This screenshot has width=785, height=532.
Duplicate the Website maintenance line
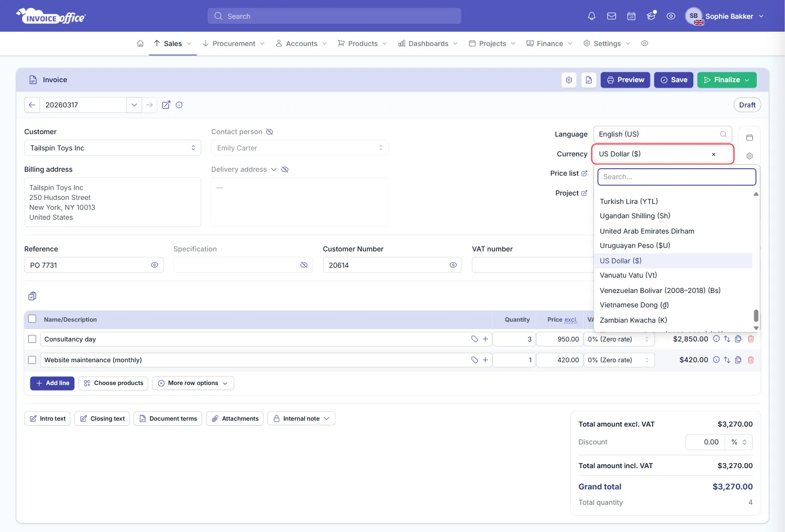click(x=738, y=360)
